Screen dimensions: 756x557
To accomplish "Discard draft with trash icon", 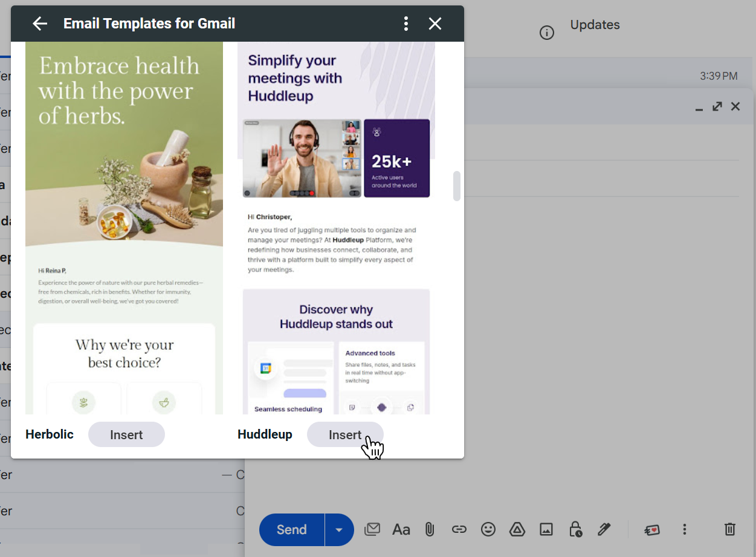I will pyautogui.click(x=730, y=529).
